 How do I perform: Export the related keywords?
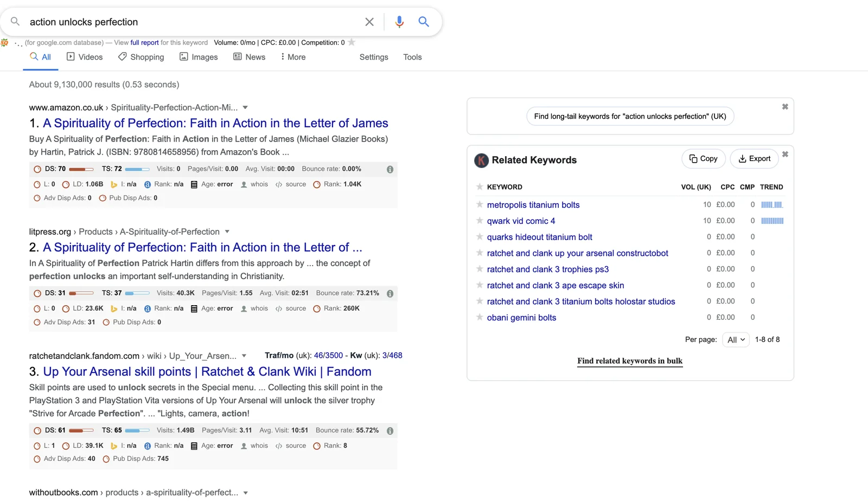pyautogui.click(x=755, y=159)
